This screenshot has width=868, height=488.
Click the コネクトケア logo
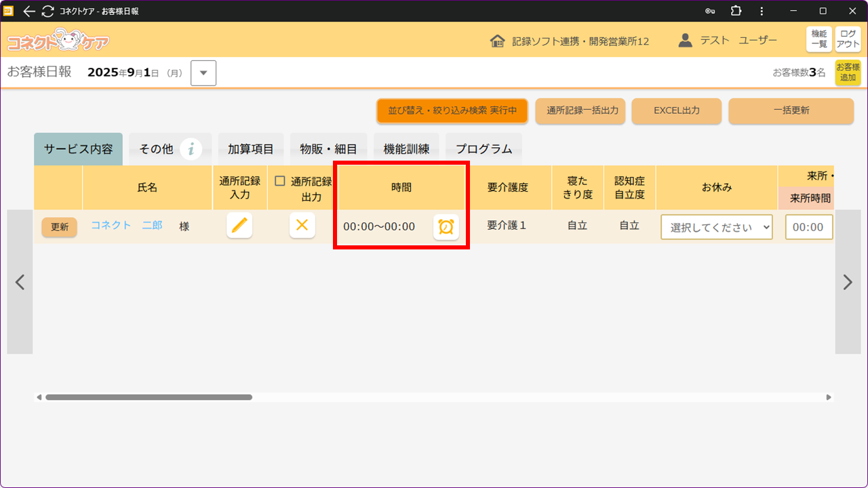pyautogui.click(x=58, y=41)
